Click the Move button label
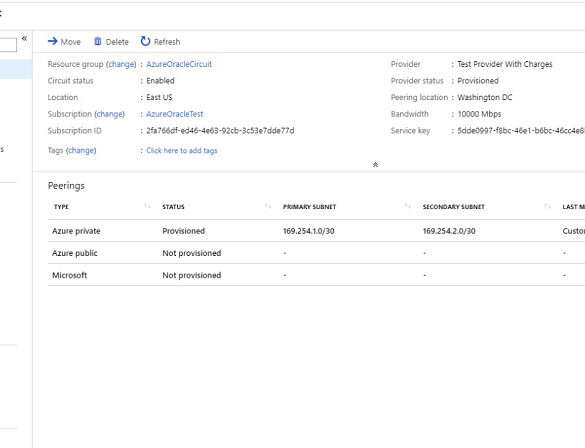585x448 pixels. coord(71,42)
